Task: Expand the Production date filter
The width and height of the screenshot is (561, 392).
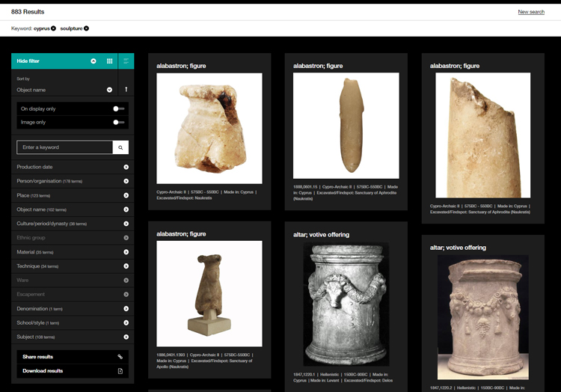Action: 73,167
